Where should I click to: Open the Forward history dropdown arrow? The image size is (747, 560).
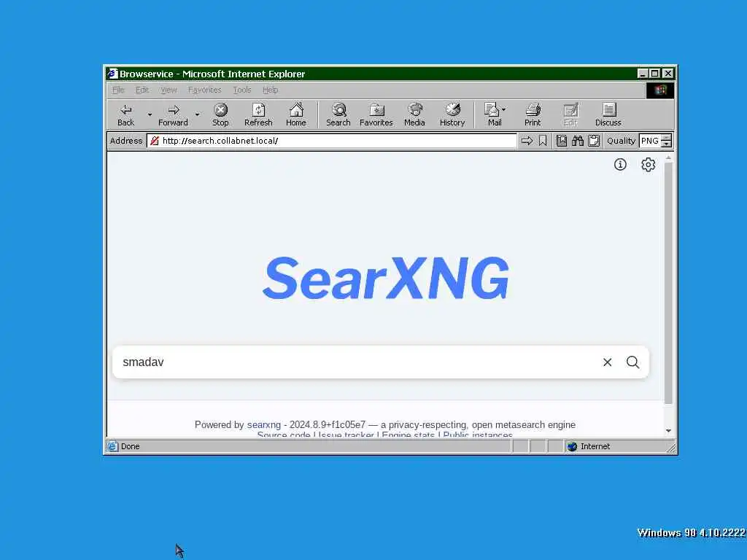pos(197,114)
